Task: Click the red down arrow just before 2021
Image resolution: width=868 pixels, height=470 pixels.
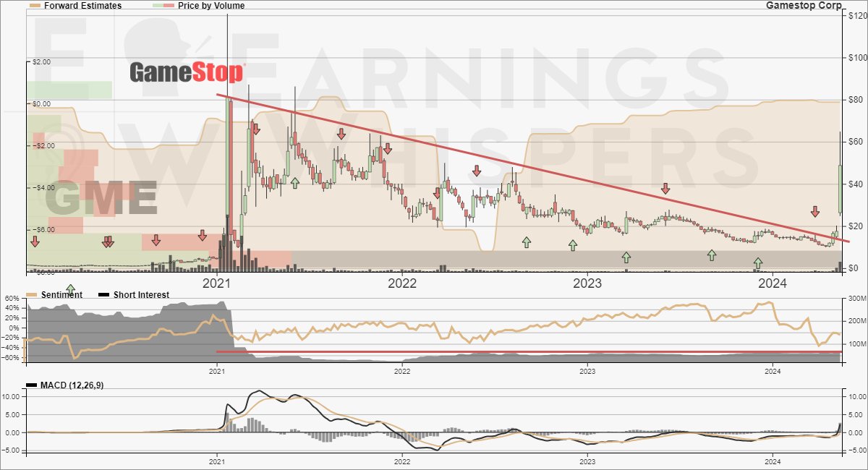Action: tap(203, 235)
